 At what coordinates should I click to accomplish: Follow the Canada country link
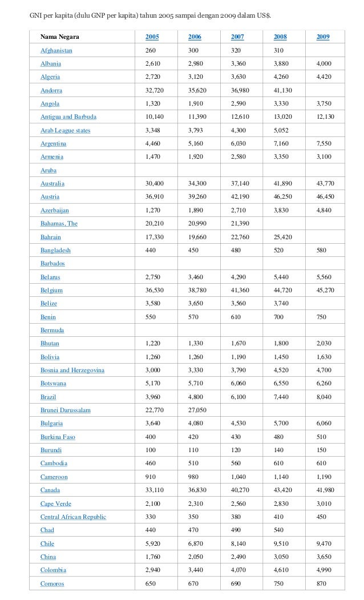50,490
